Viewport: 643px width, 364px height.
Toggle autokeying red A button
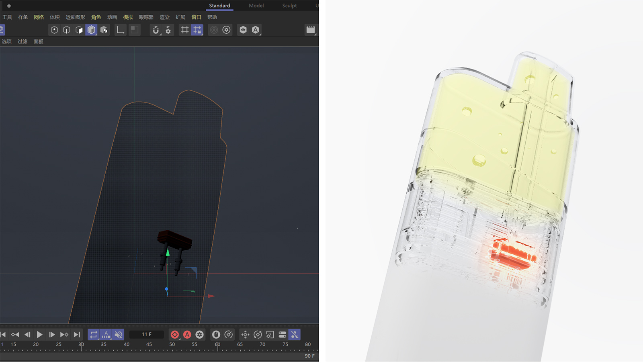(187, 335)
